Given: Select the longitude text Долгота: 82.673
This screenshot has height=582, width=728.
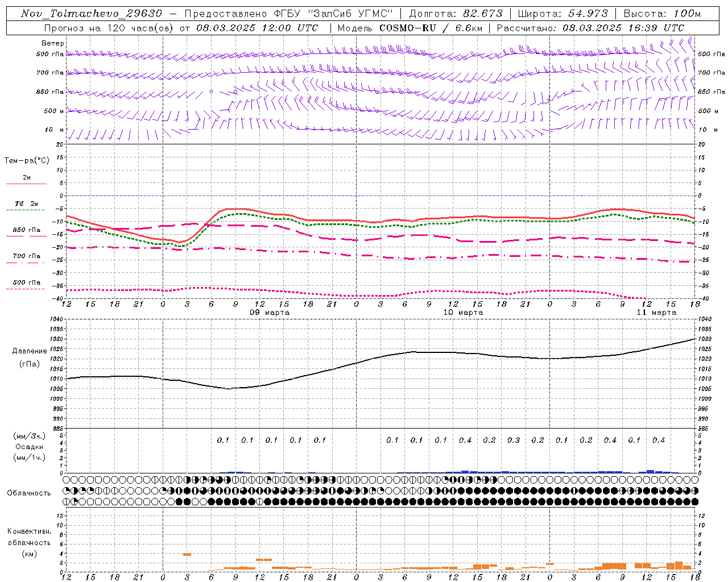Looking at the screenshot, I should (456, 14).
